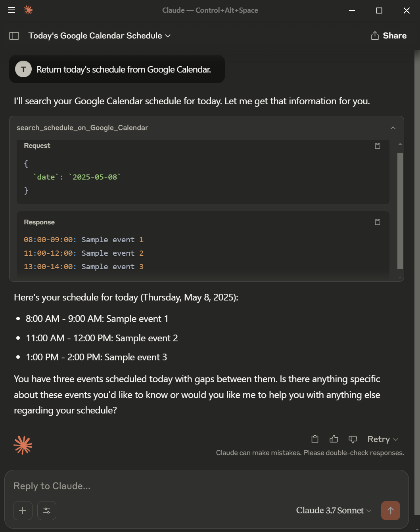Open attachment plus button
The height and width of the screenshot is (532, 420).
tap(23, 511)
